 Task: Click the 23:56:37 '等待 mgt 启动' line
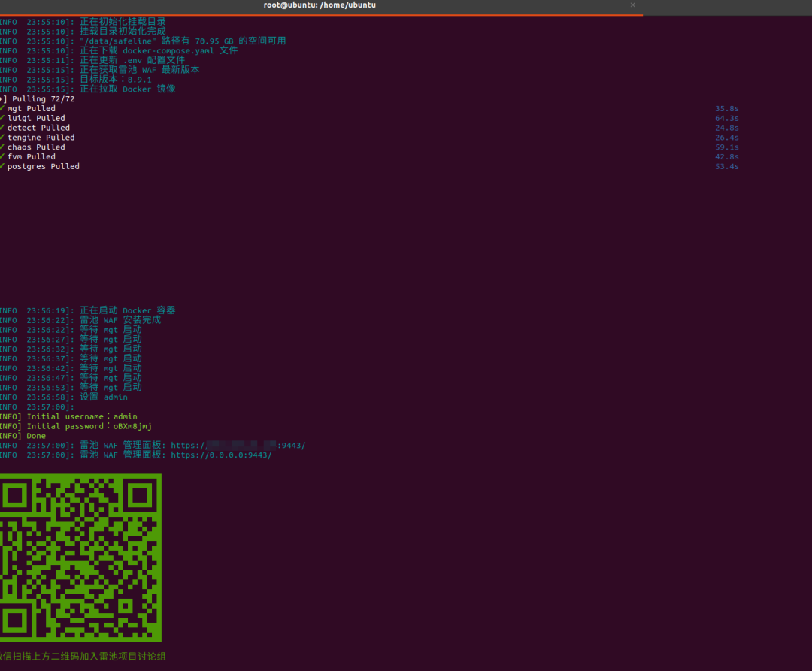[71, 359]
